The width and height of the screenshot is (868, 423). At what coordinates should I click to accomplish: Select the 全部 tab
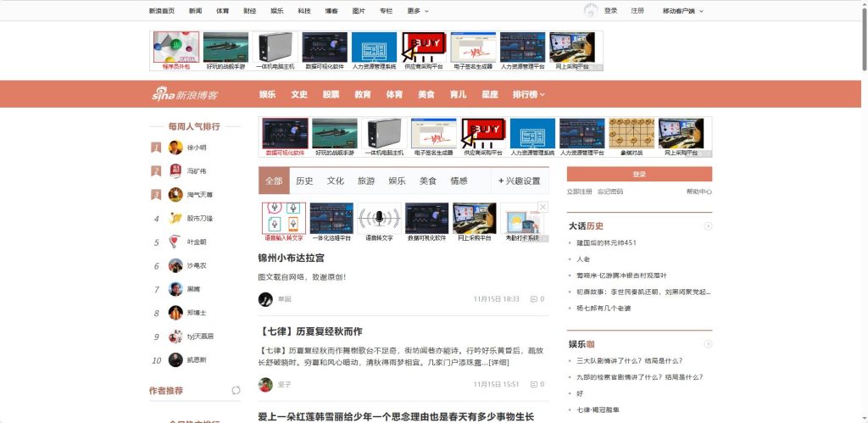274,181
